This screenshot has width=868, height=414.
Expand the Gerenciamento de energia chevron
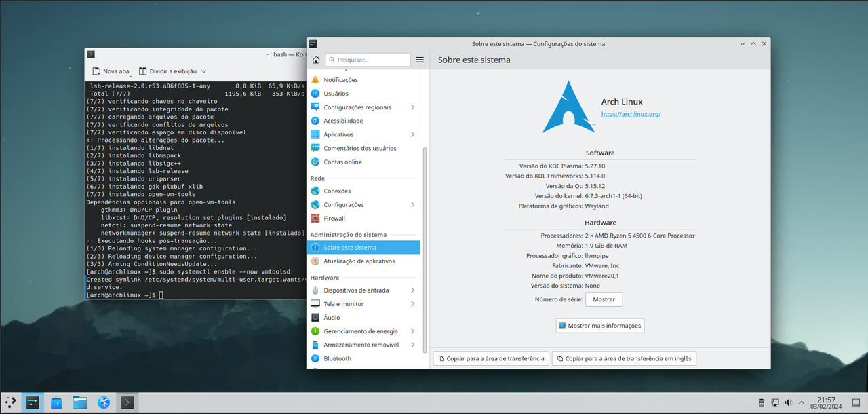pyautogui.click(x=412, y=331)
